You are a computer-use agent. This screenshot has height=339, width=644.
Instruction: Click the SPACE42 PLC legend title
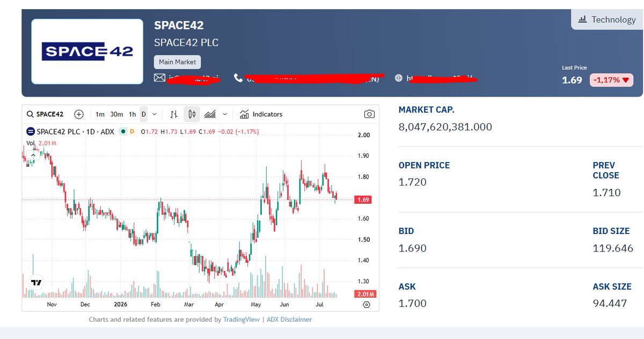click(x=75, y=131)
